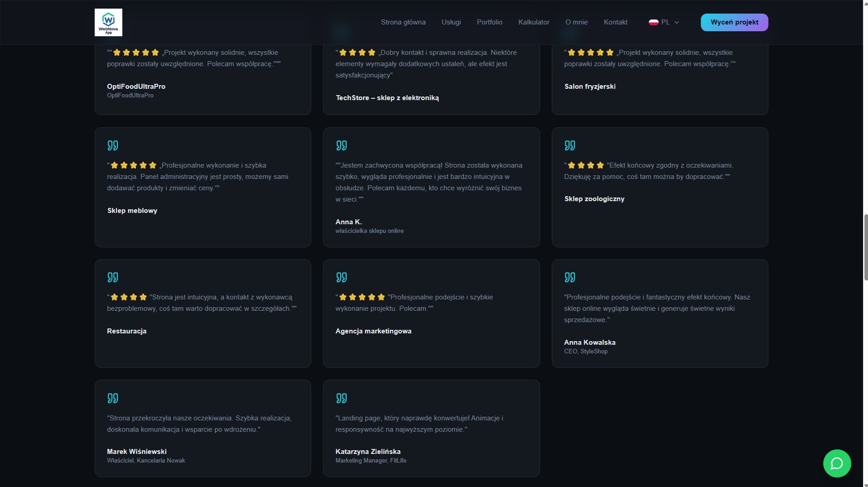Go to Usługi page

451,22
